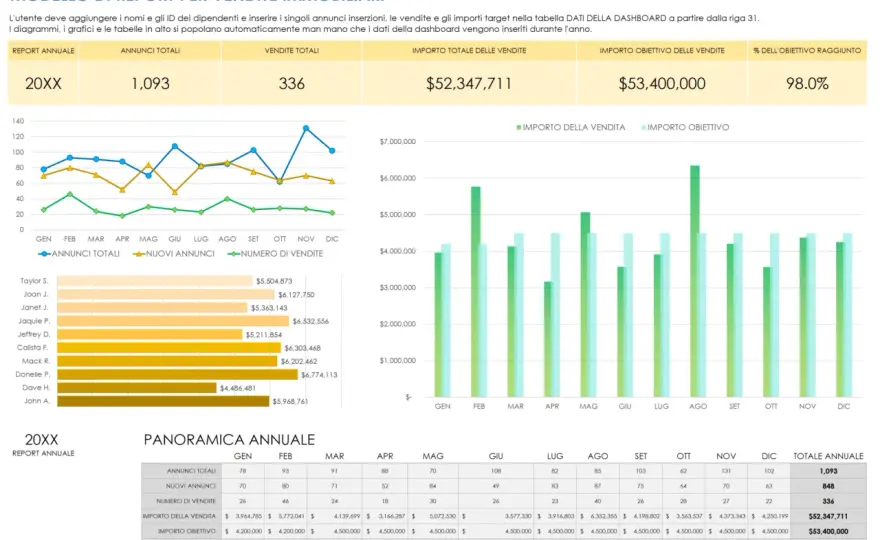Screen dimensions: 880x540
Task: Click the green FEB data point on line chart
Action: [x=70, y=194]
